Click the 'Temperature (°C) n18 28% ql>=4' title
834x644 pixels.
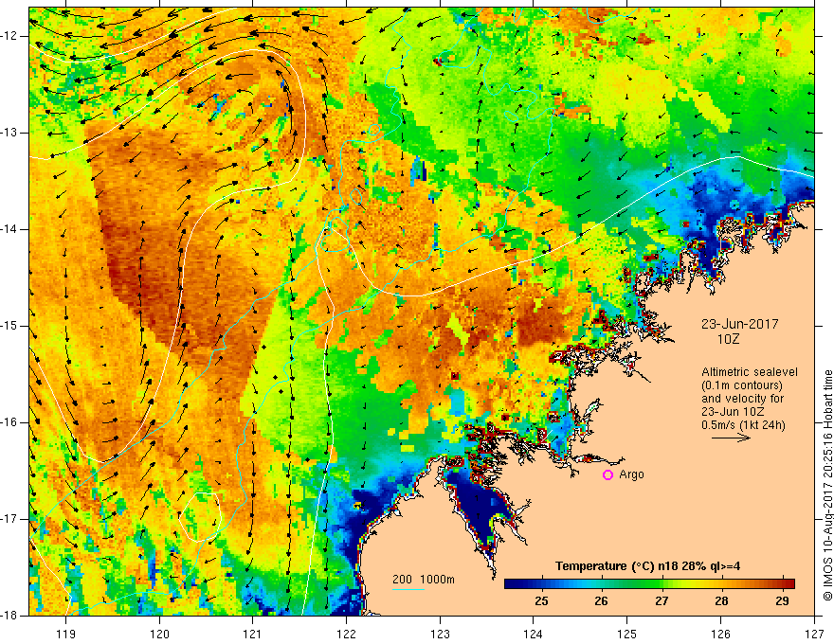[647, 566]
